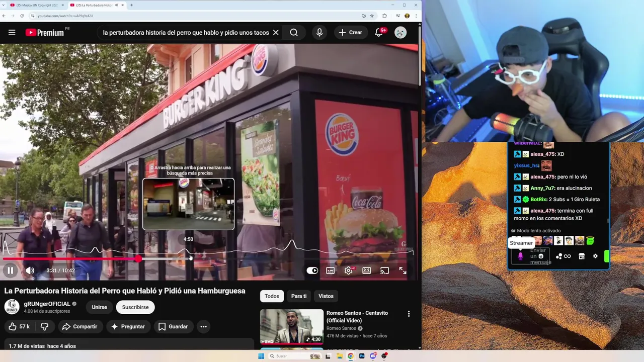Open the YouTube account avatar menu
Image resolution: width=644 pixels, height=362 pixels.
pyautogui.click(x=400, y=33)
